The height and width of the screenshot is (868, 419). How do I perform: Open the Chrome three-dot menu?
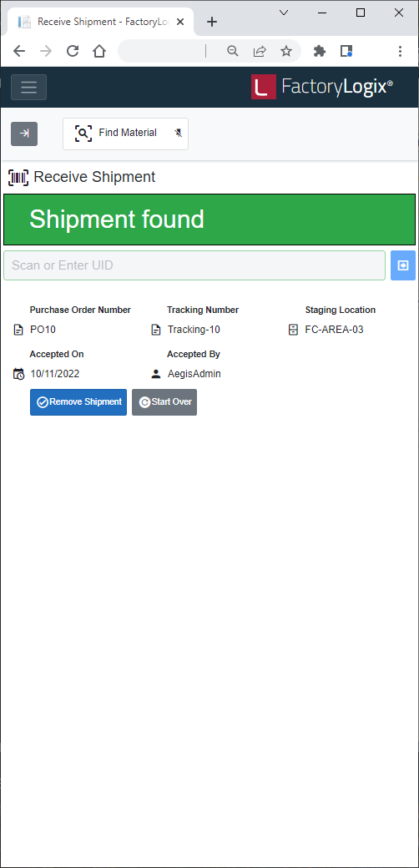coord(400,52)
